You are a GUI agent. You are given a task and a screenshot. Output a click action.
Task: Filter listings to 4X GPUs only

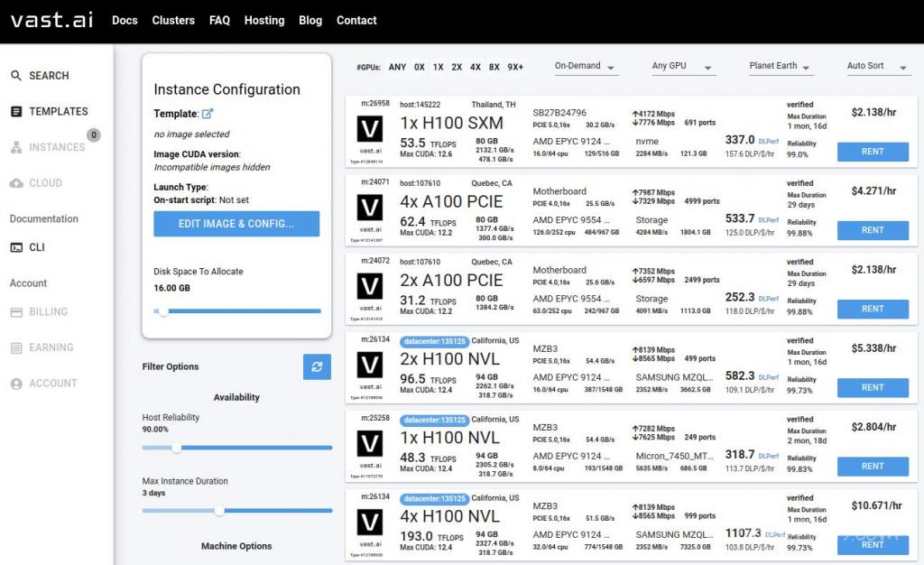pos(475,67)
